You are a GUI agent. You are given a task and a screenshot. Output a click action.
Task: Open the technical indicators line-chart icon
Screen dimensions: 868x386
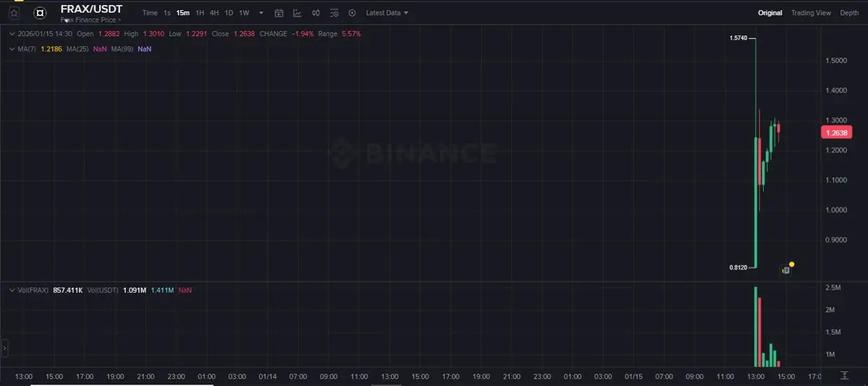297,13
